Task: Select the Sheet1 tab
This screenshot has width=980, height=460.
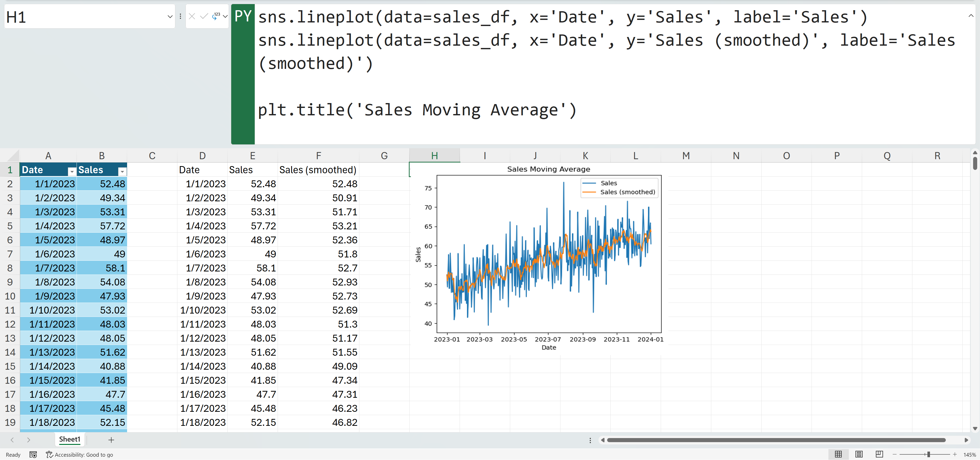Action: pyautogui.click(x=70, y=440)
